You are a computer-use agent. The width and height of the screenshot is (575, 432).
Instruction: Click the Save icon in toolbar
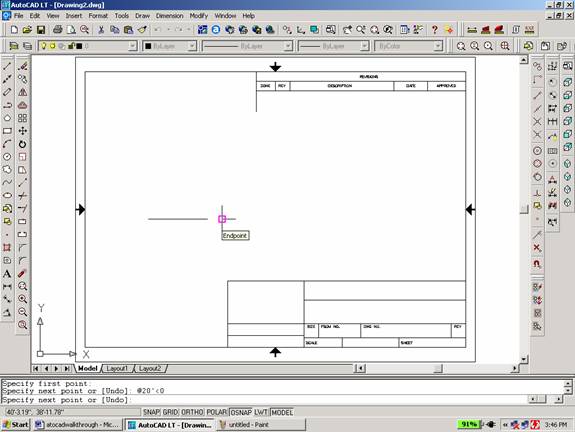coord(41,30)
